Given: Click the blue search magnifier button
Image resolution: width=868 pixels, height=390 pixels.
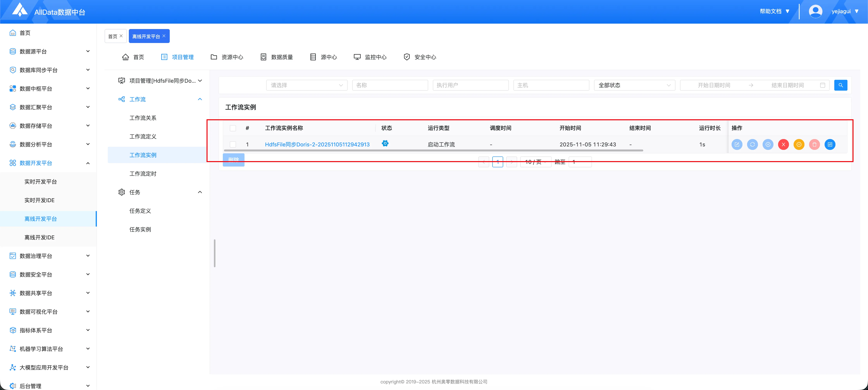Looking at the screenshot, I should tap(840, 85).
